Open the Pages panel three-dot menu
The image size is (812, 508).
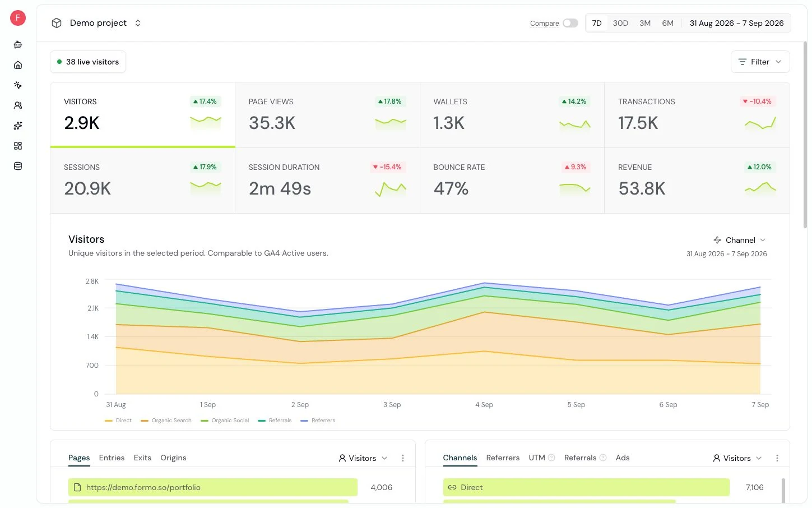403,458
